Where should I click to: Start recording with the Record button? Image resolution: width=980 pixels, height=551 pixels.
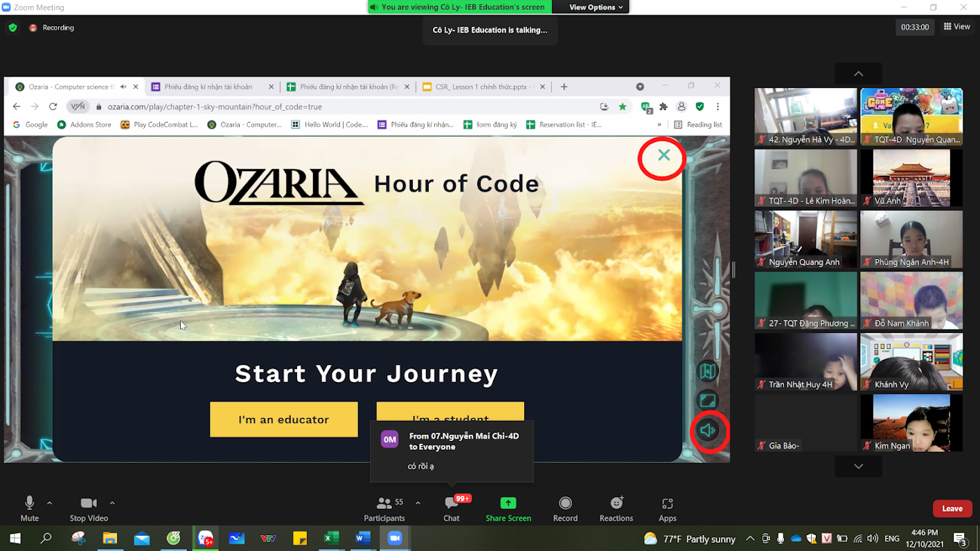coord(565,509)
